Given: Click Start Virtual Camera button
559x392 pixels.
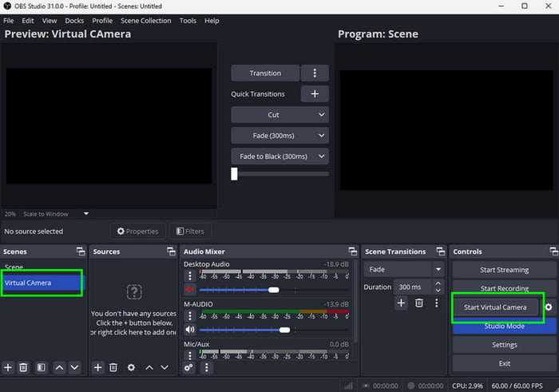Looking at the screenshot, I should (494, 307).
